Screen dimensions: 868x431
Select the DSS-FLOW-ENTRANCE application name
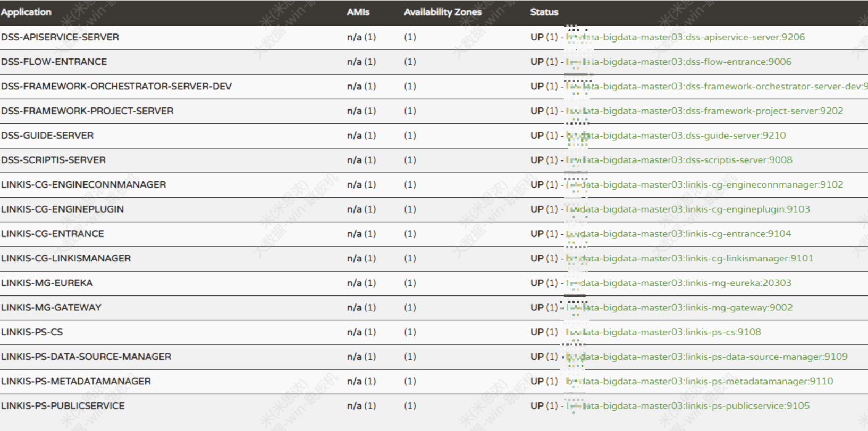[54, 62]
